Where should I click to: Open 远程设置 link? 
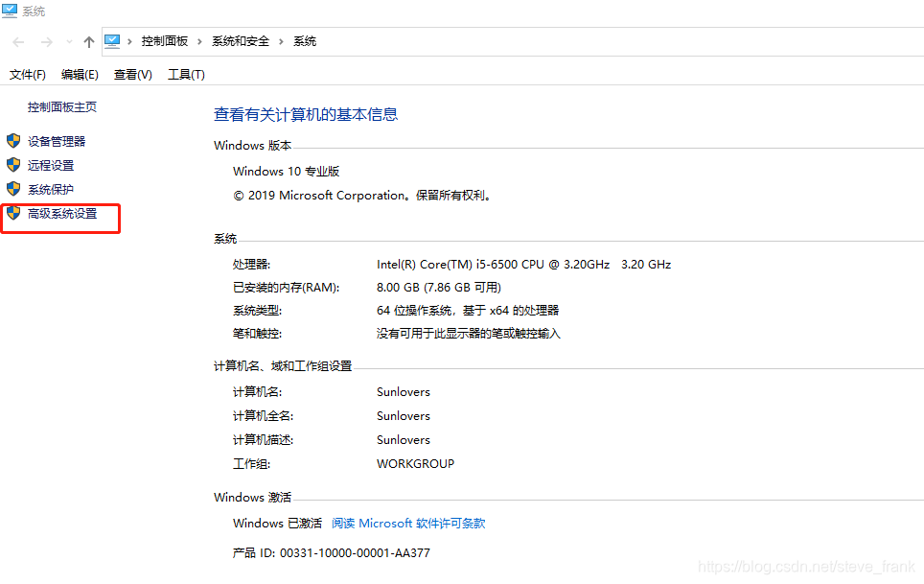(x=51, y=166)
